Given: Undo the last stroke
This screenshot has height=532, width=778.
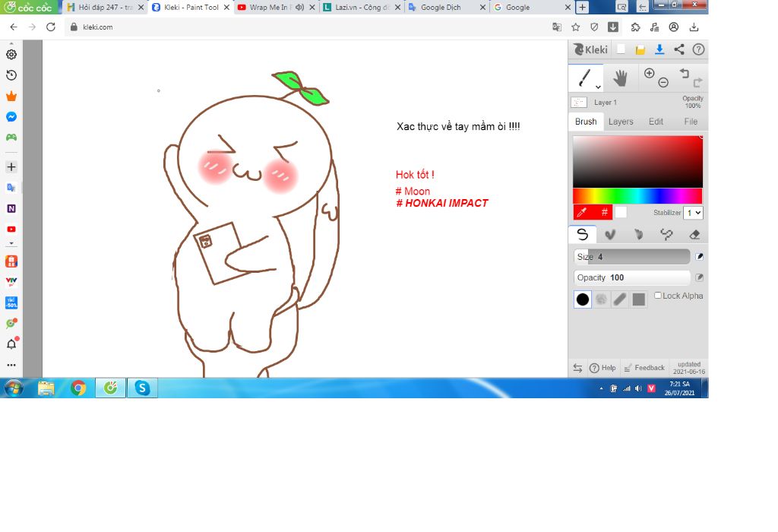Looking at the screenshot, I should 685,74.
